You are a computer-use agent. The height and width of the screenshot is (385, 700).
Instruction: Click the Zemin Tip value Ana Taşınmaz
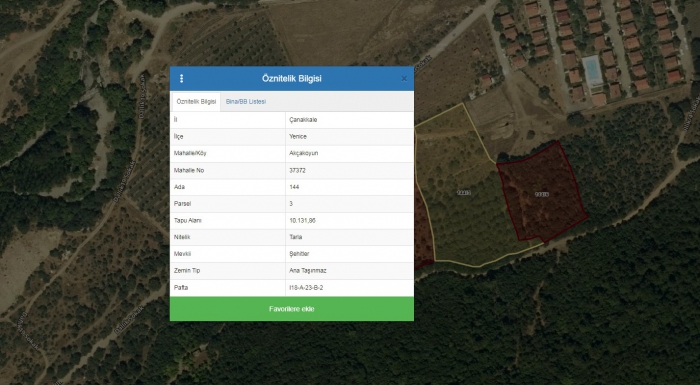(x=308, y=271)
